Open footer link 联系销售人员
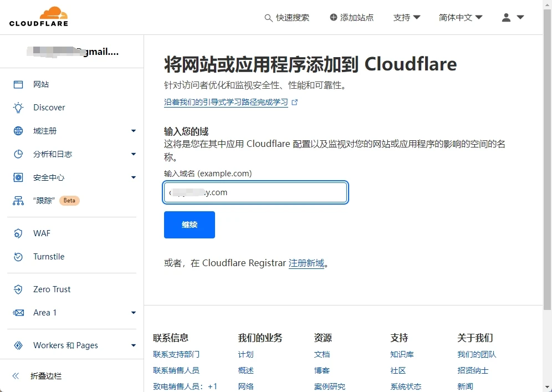 pos(176,370)
